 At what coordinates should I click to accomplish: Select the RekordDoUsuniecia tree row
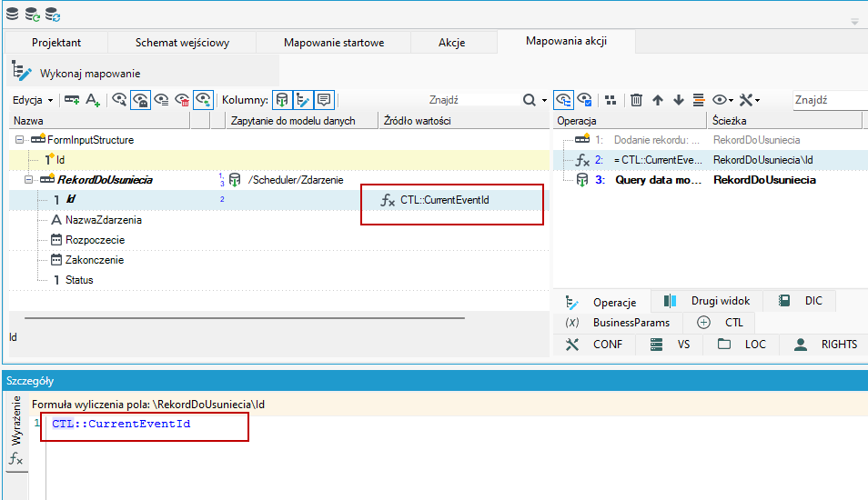click(x=279, y=180)
